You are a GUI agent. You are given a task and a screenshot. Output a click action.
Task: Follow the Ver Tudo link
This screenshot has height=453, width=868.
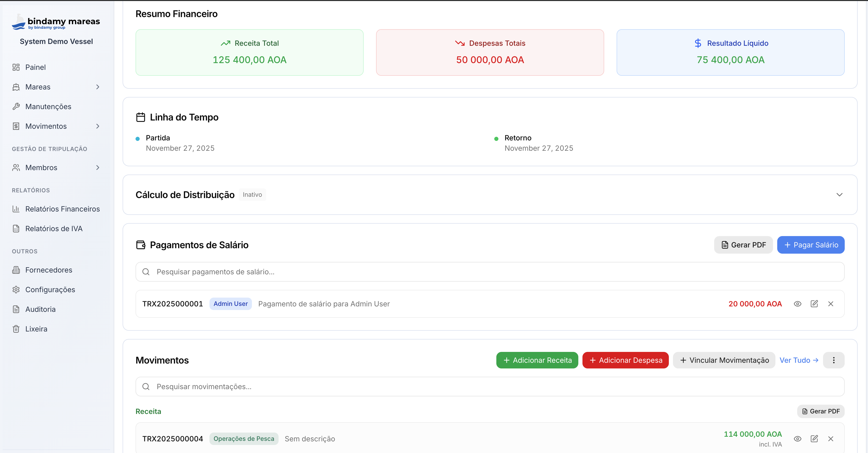[799, 360]
